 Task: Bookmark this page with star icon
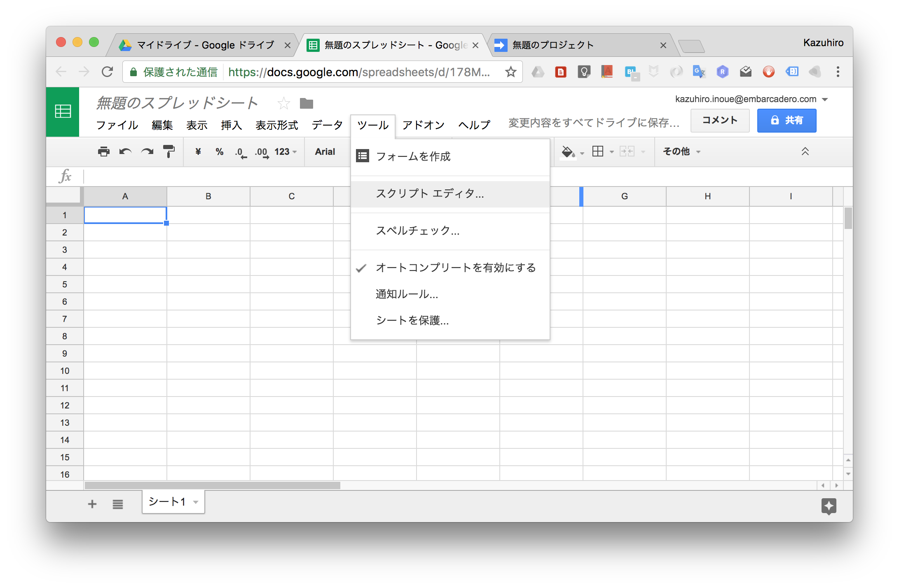click(x=511, y=72)
